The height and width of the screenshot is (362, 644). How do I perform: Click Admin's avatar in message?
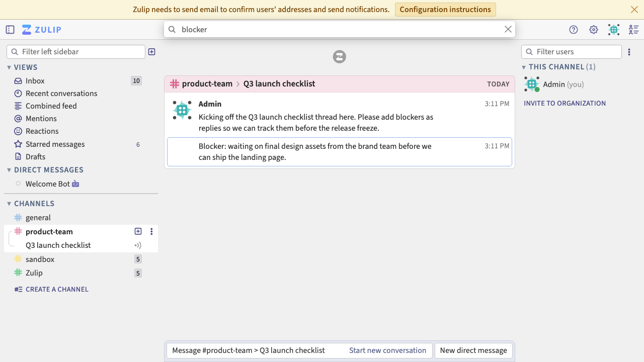pos(182,110)
